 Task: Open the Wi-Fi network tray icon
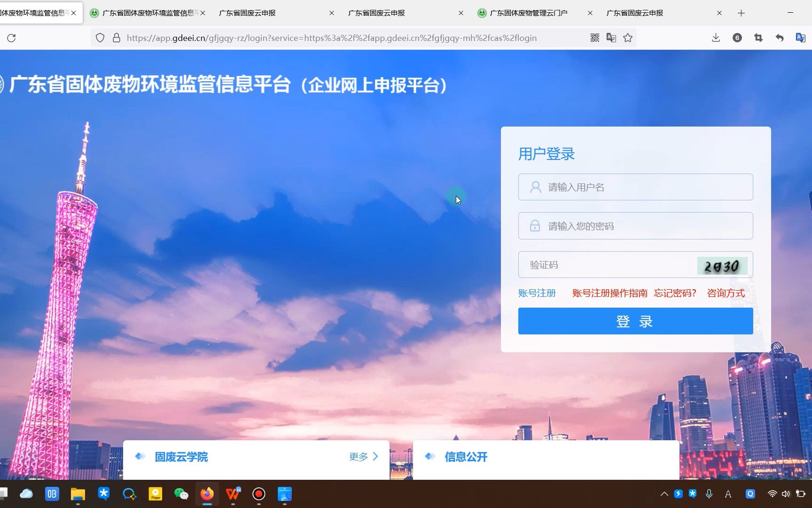772,494
